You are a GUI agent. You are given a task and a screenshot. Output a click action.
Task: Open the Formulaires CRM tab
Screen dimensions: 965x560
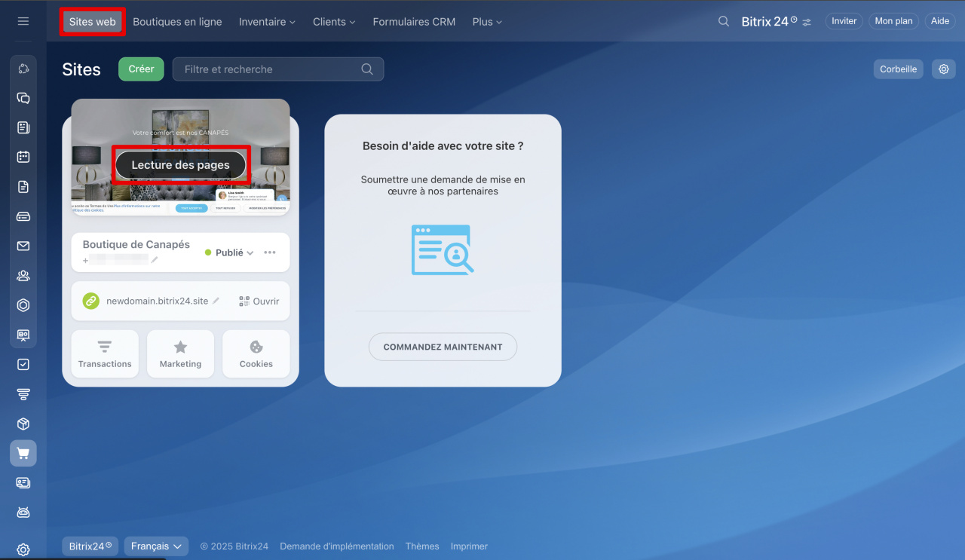pos(414,22)
